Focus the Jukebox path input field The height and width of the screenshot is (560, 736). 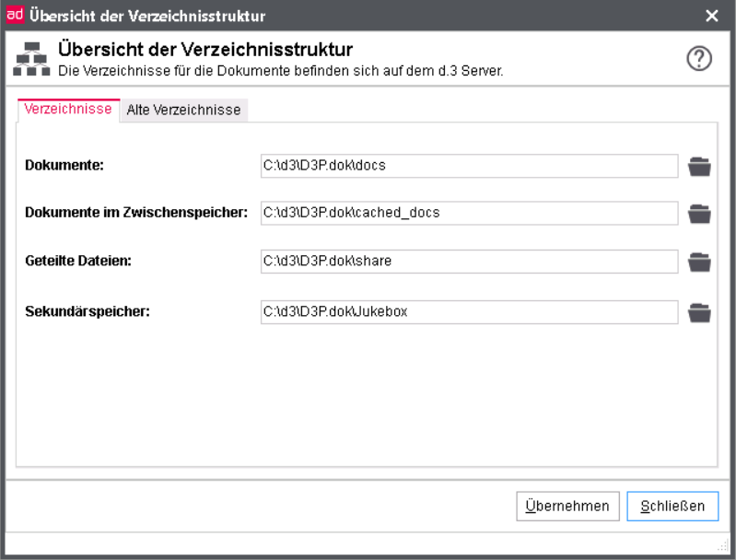click(469, 312)
